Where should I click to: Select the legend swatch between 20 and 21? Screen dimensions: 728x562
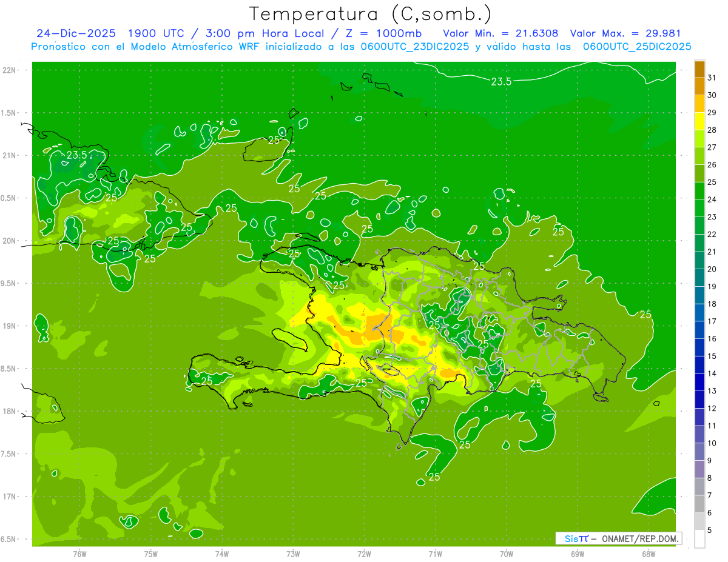click(699, 260)
